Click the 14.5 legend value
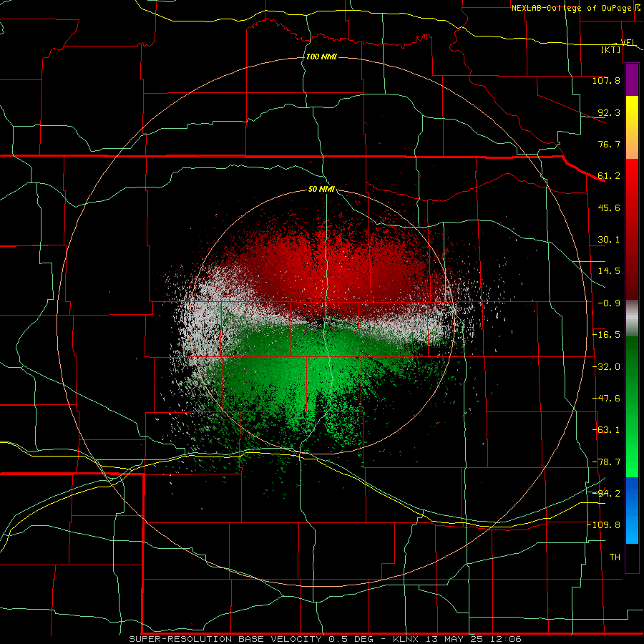644x644 pixels. pyautogui.click(x=609, y=271)
